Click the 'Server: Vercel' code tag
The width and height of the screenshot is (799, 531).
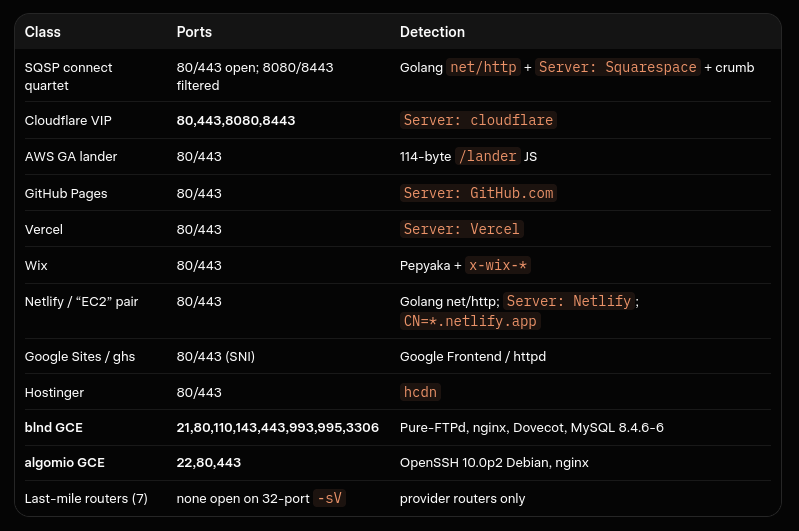[462, 229]
